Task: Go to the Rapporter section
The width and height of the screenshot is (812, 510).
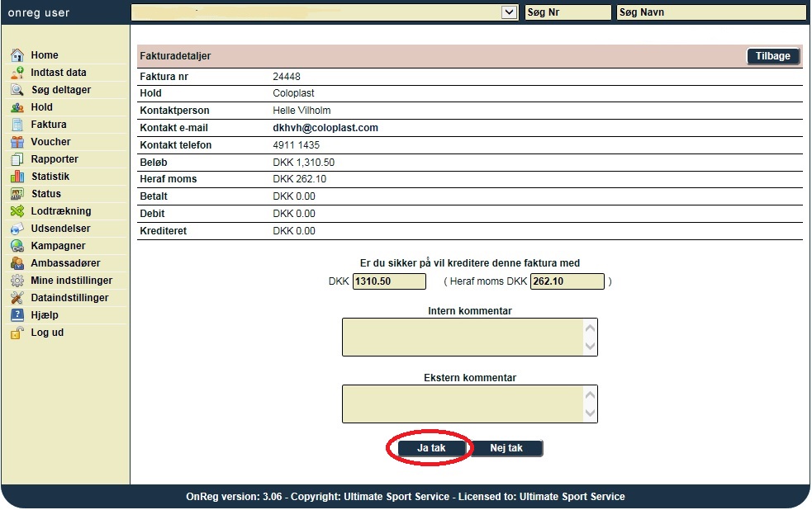Action: tap(55, 158)
